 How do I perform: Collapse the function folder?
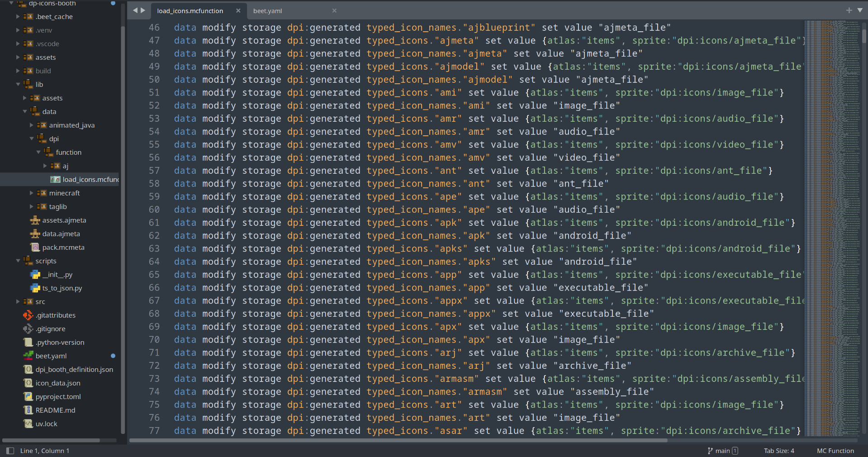click(38, 152)
